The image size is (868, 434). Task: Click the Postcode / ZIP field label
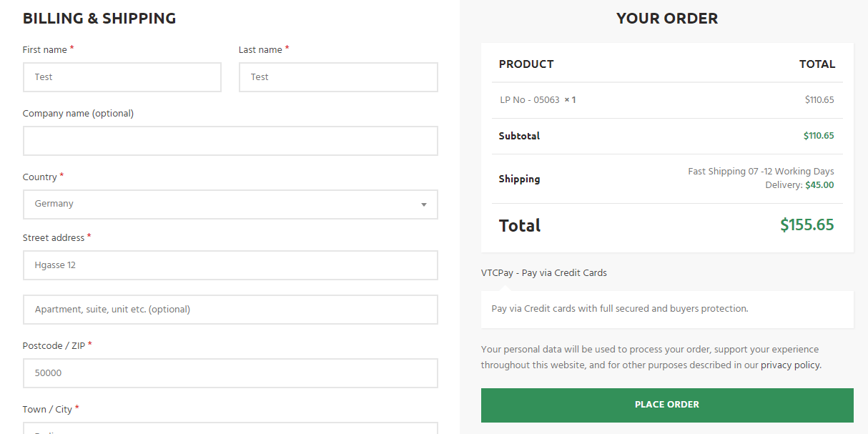pyautogui.click(x=54, y=346)
